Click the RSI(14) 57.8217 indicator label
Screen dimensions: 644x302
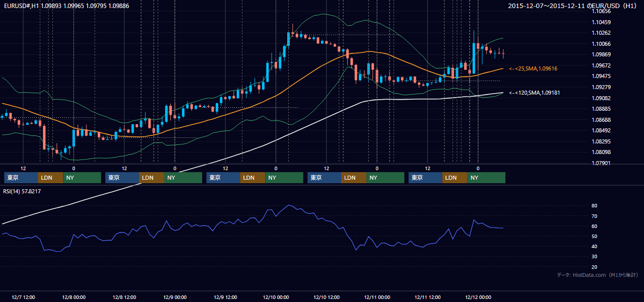22,191
